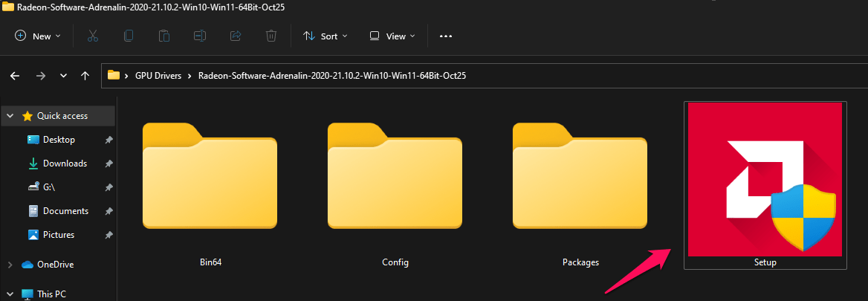Collapse the Quick access tree node
Image resolution: width=868 pixels, height=301 pixels.
point(10,116)
